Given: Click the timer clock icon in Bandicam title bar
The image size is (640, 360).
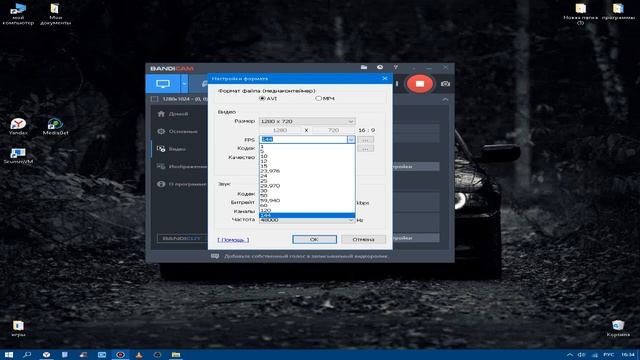Looking at the screenshot, I should [x=380, y=67].
